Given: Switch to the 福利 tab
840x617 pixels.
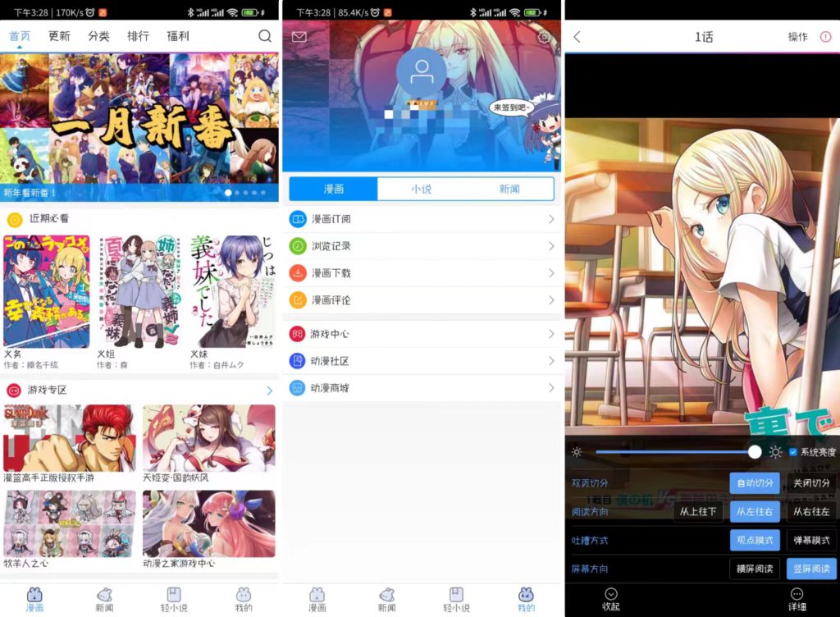Looking at the screenshot, I should pos(178,36).
